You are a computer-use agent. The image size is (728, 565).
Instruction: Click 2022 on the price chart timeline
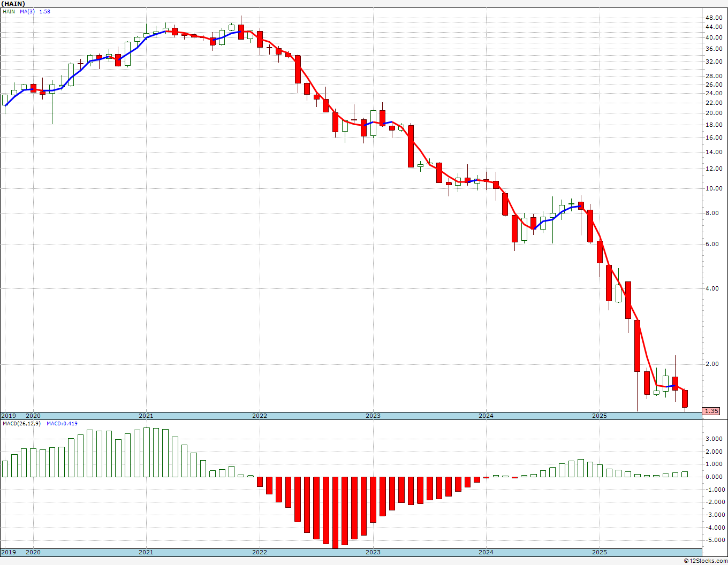click(260, 416)
